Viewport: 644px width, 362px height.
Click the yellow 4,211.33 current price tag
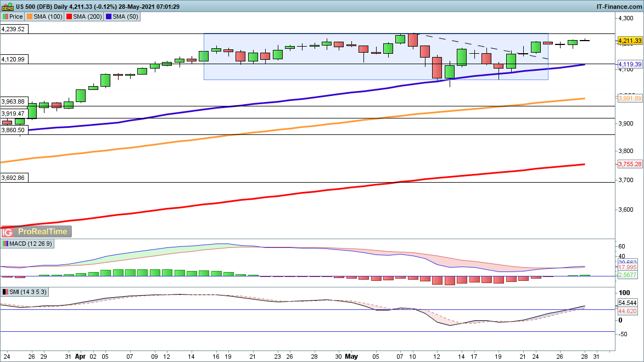coord(629,41)
